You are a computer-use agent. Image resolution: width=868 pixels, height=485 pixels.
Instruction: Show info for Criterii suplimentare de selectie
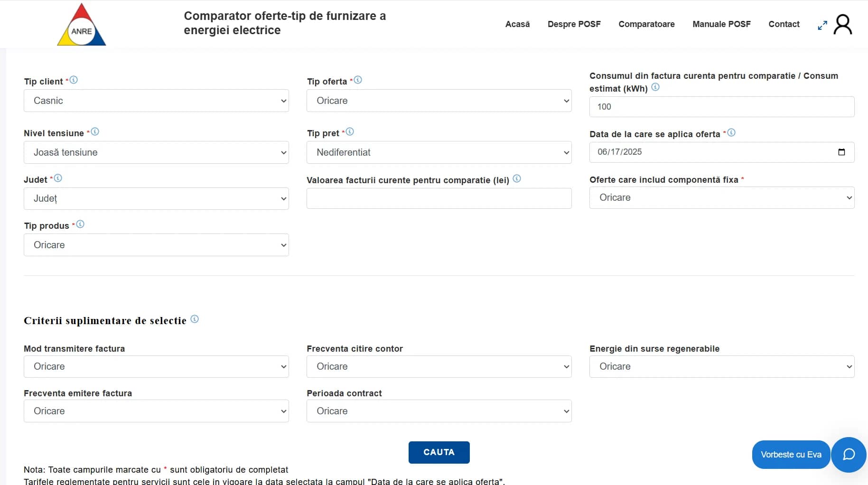pos(195,319)
